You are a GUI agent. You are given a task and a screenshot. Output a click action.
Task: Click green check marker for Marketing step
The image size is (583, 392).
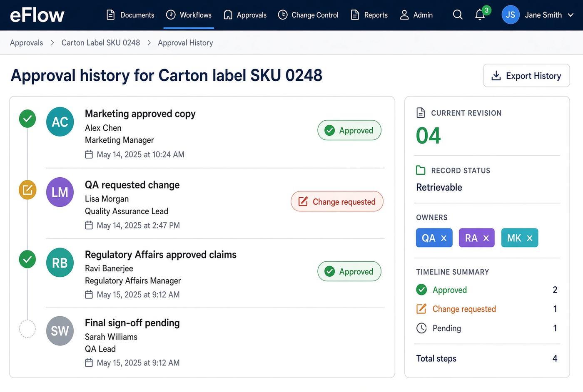tap(27, 119)
